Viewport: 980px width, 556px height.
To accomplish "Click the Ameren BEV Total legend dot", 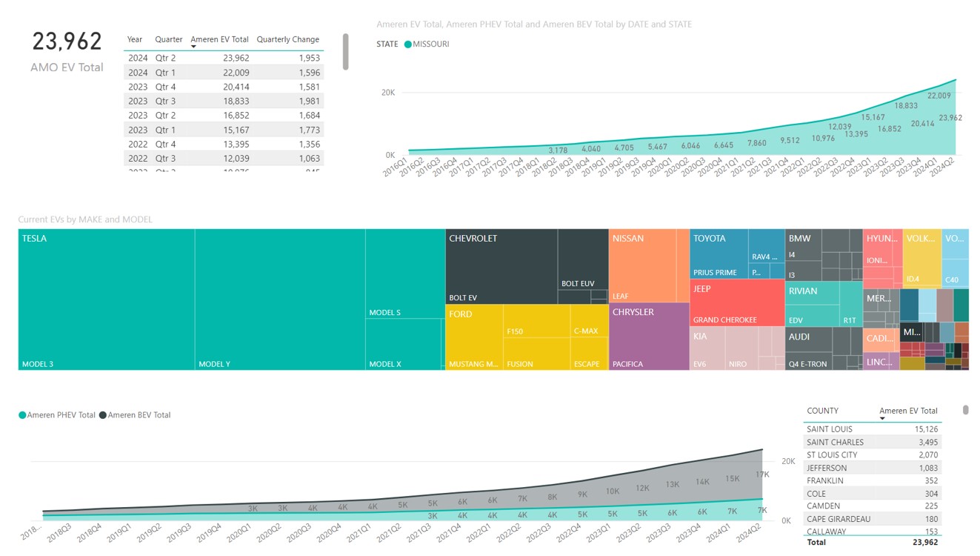I will click(x=103, y=416).
